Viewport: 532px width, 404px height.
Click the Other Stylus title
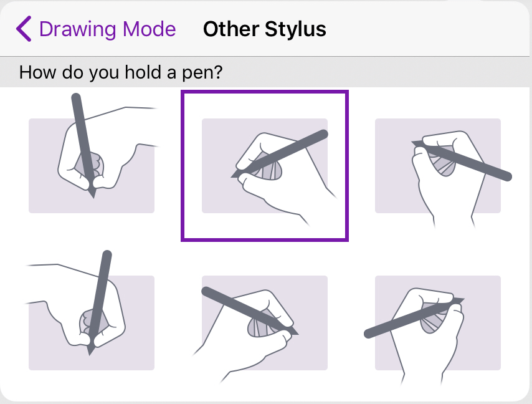[x=264, y=29]
